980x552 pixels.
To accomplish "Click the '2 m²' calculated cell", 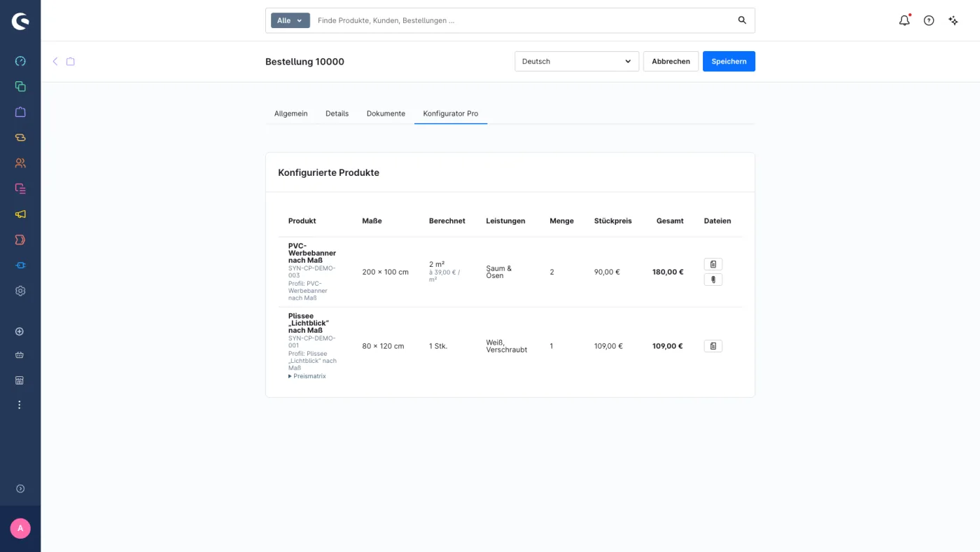I will (437, 264).
